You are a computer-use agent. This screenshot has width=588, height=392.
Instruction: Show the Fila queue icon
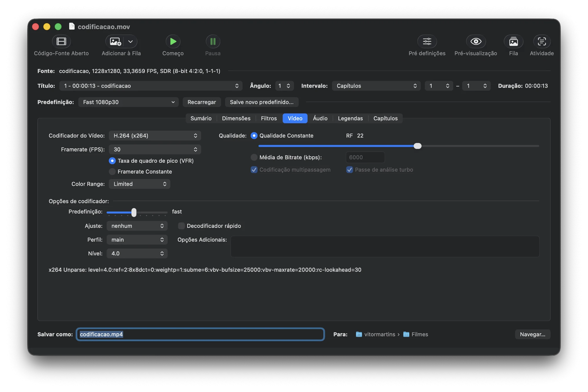coord(513,41)
